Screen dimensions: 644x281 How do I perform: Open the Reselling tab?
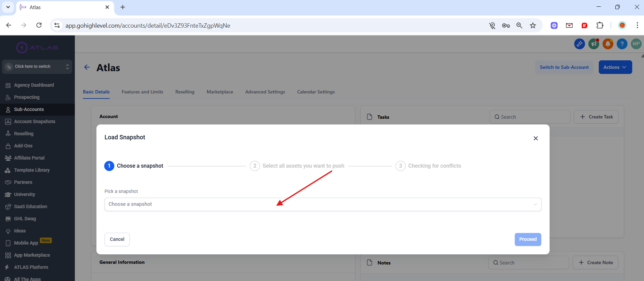click(185, 92)
